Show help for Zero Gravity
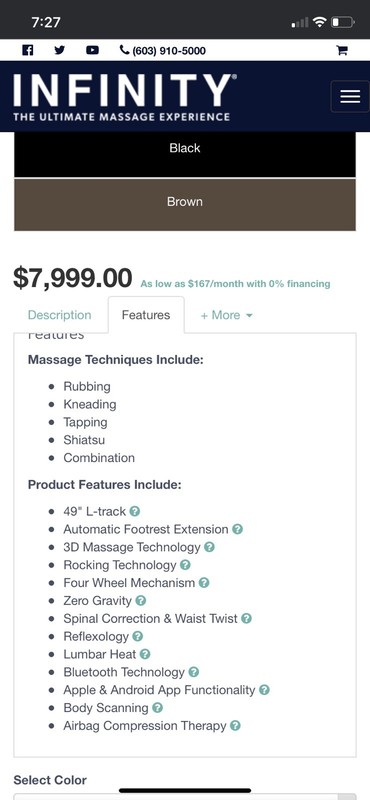 141,600
